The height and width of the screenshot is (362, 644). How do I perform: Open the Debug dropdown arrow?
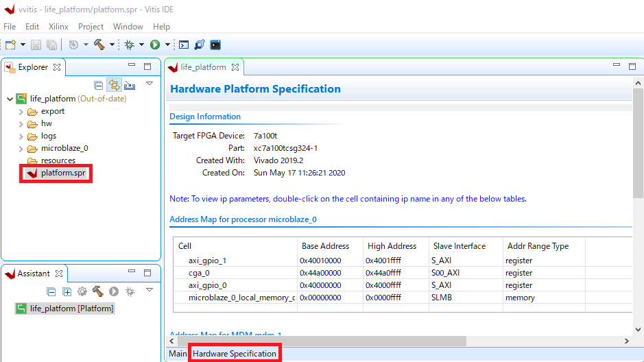[x=141, y=45]
